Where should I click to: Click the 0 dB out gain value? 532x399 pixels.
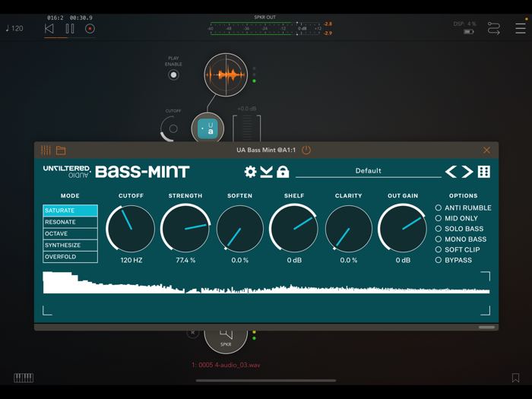[403, 260]
